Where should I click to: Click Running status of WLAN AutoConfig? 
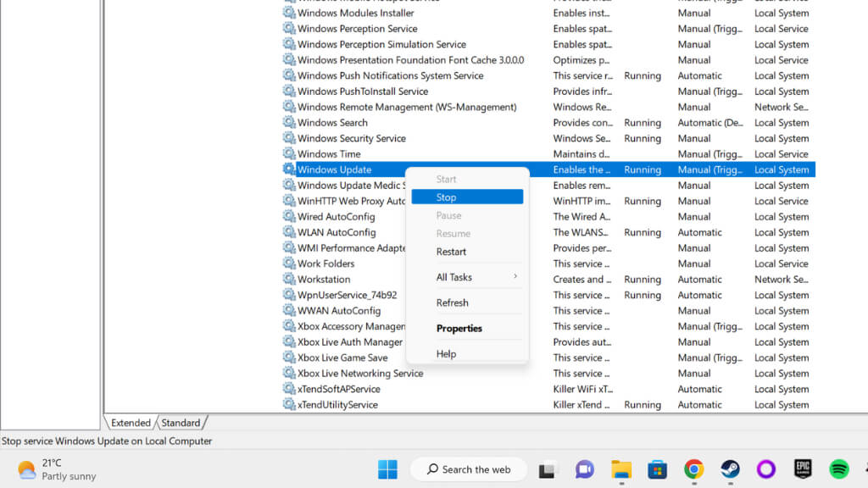coord(643,232)
